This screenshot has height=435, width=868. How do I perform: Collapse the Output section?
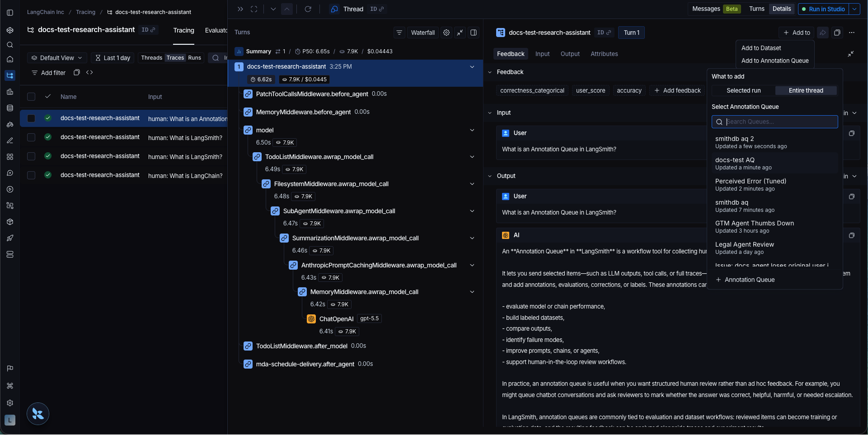[x=490, y=176]
